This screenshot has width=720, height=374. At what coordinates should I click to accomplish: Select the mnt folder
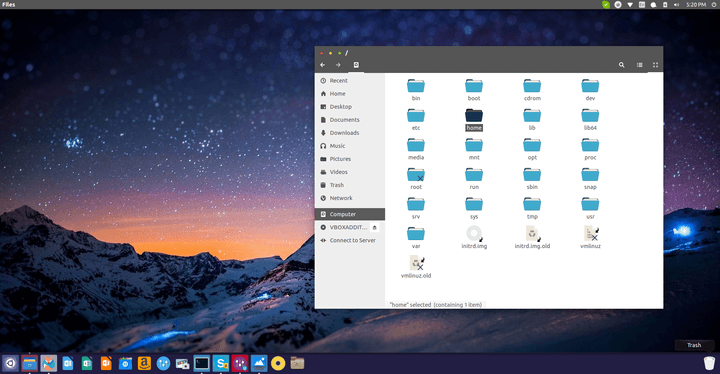(x=474, y=149)
